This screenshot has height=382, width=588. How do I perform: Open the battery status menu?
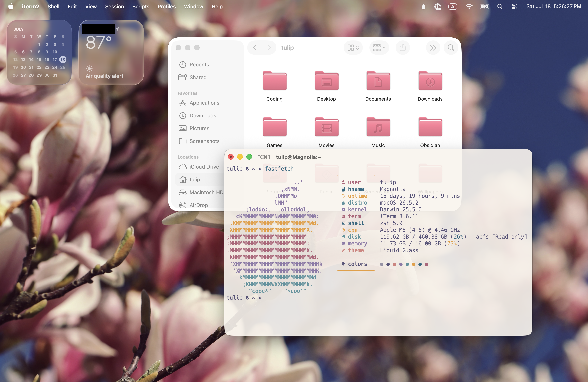(485, 7)
